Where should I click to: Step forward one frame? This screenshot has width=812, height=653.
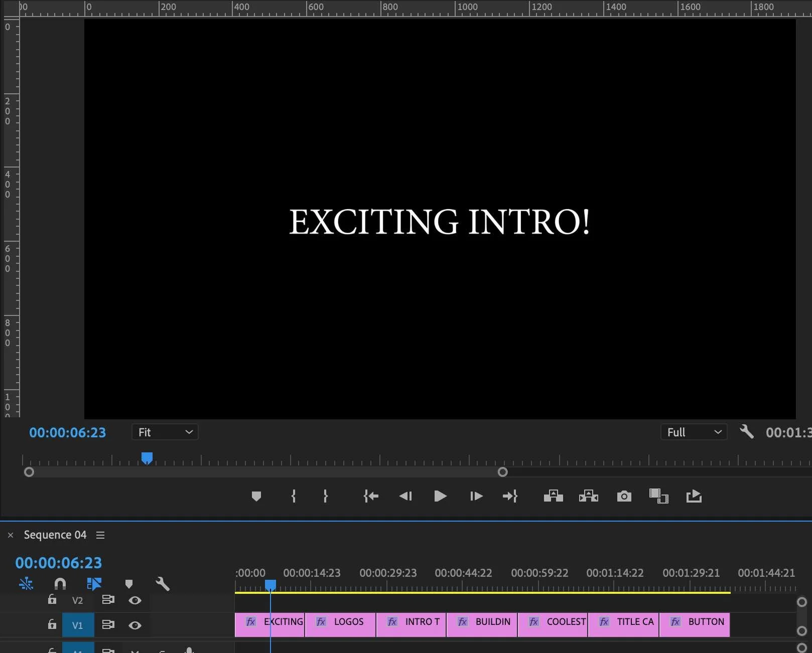pyautogui.click(x=476, y=497)
